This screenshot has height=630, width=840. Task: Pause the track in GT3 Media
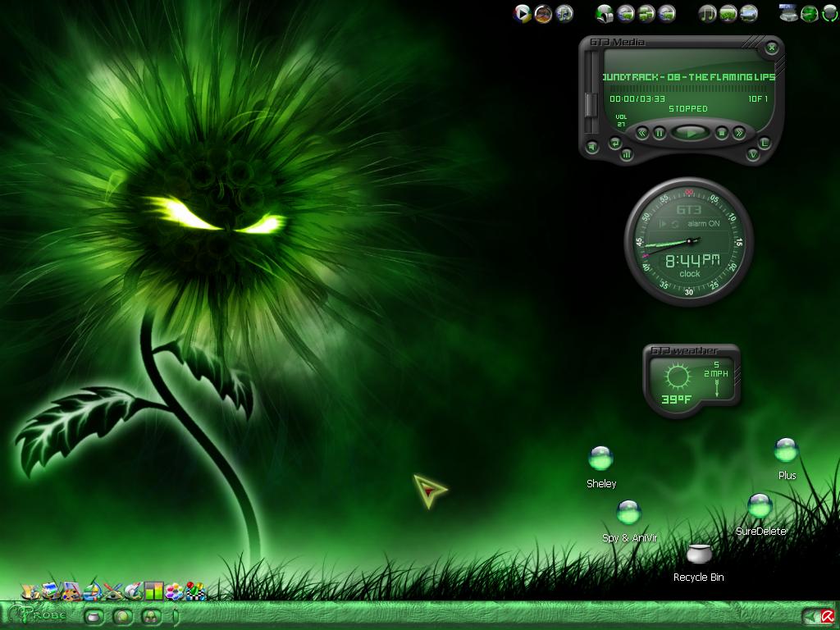(660, 132)
